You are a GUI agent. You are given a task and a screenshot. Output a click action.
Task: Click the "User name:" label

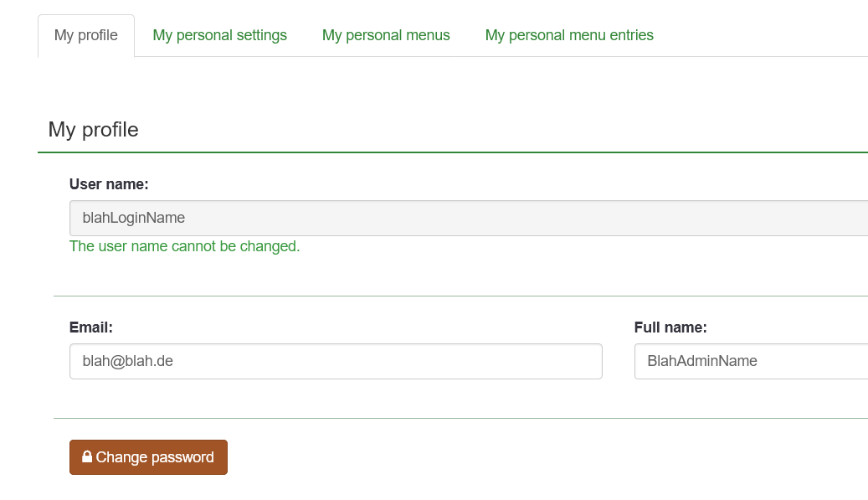[x=109, y=184]
